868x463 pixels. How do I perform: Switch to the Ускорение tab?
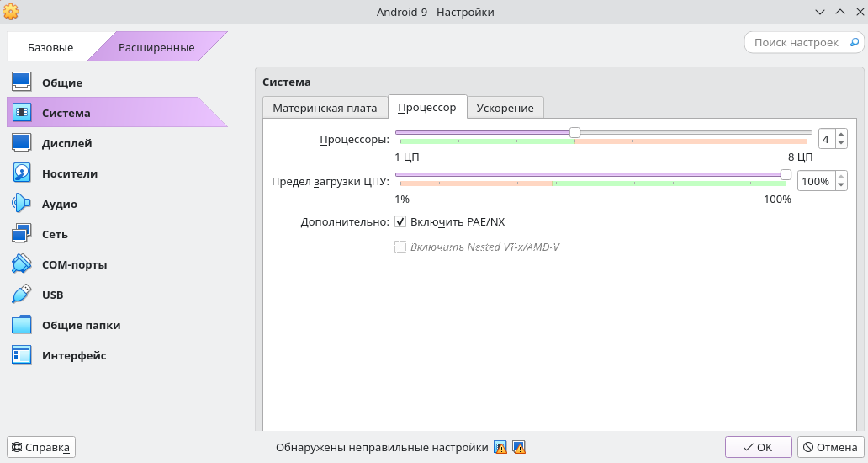coord(505,109)
